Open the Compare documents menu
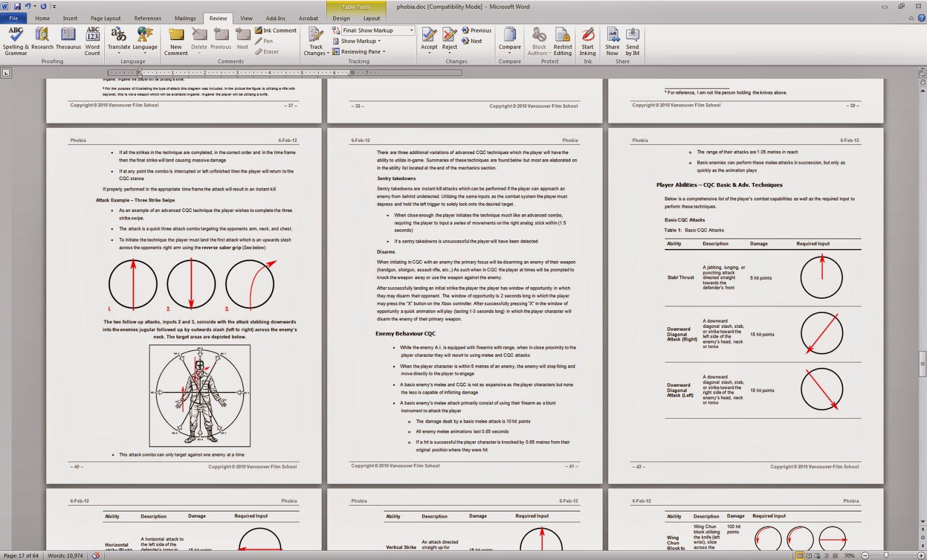The height and width of the screenshot is (560, 927). click(510, 41)
